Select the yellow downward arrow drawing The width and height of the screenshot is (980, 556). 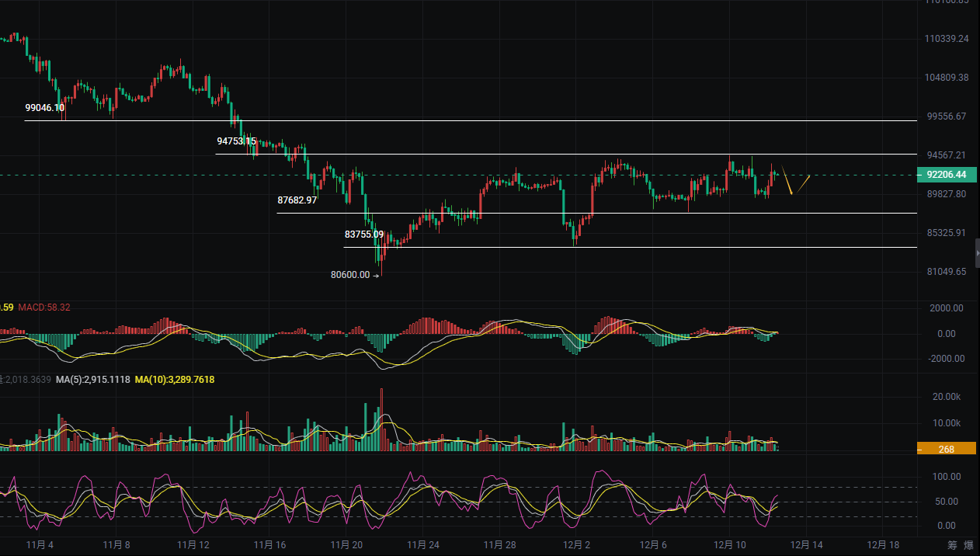[x=787, y=180]
